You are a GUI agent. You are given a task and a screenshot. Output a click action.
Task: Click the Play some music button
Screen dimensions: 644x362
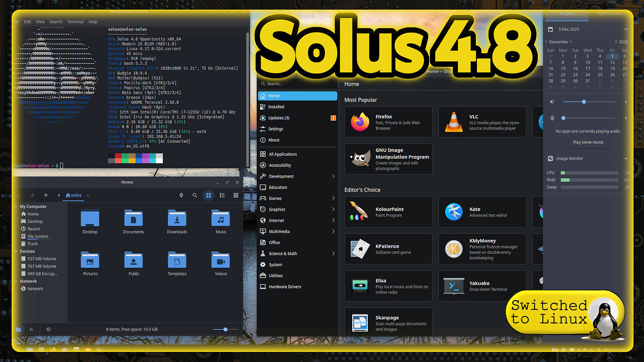coord(588,142)
